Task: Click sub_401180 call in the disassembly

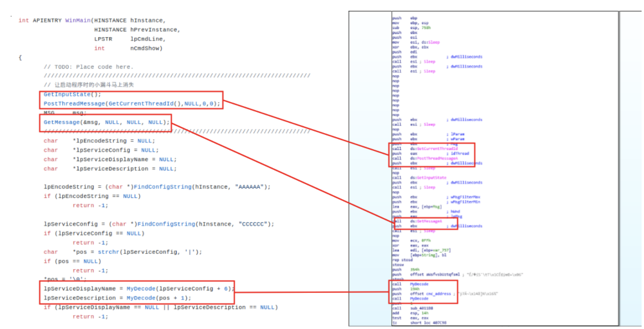Action: point(419,308)
